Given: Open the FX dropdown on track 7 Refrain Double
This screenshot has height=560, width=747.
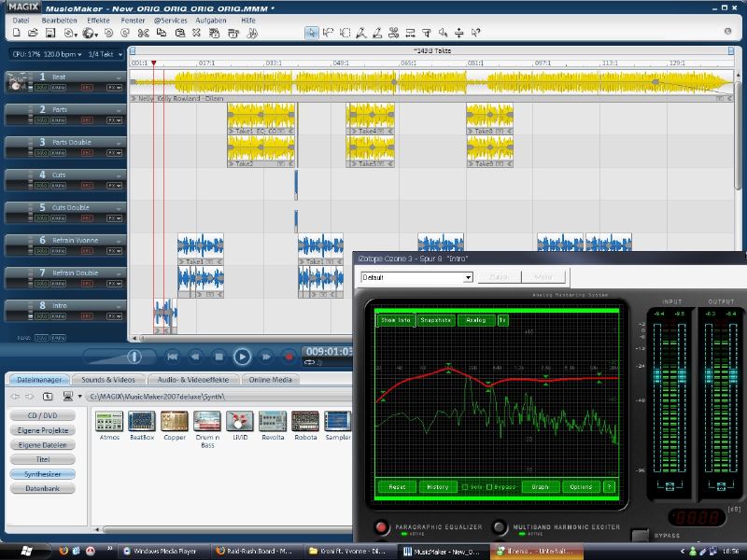Looking at the screenshot, I should coord(114,284).
